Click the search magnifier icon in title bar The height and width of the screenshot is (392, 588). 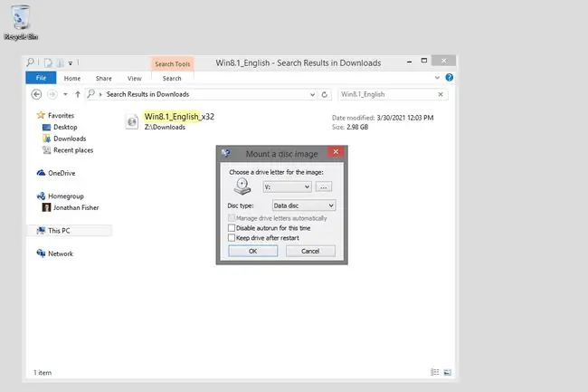tap(31, 62)
